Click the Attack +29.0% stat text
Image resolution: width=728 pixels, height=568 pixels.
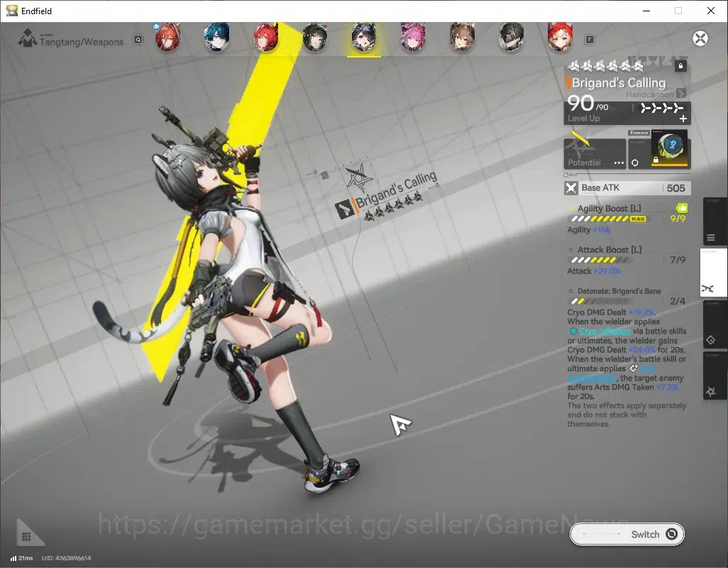point(593,271)
